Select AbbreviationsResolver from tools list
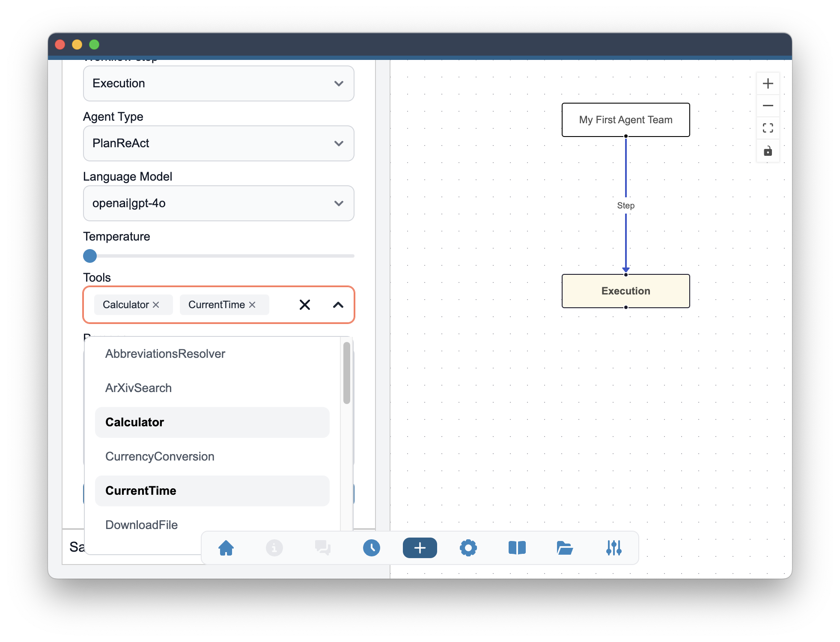Image resolution: width=840 pixels, height=642 pixels. click(212, 354)
